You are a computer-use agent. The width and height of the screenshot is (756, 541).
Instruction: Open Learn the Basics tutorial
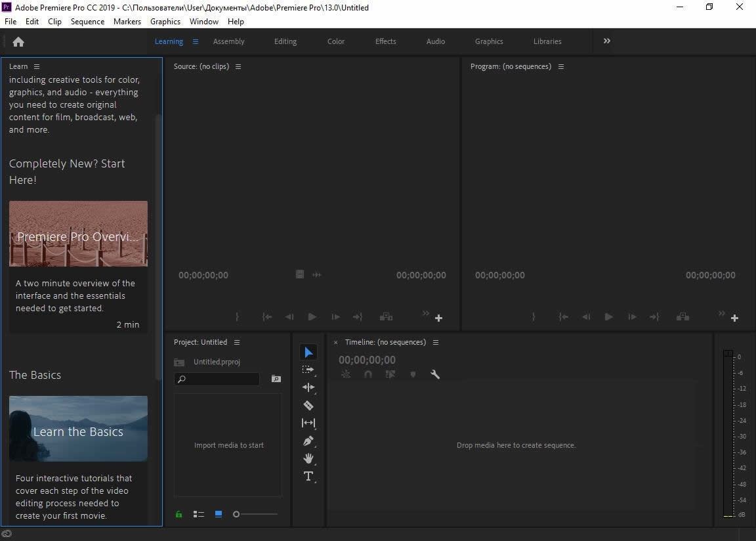click(78, 429)
